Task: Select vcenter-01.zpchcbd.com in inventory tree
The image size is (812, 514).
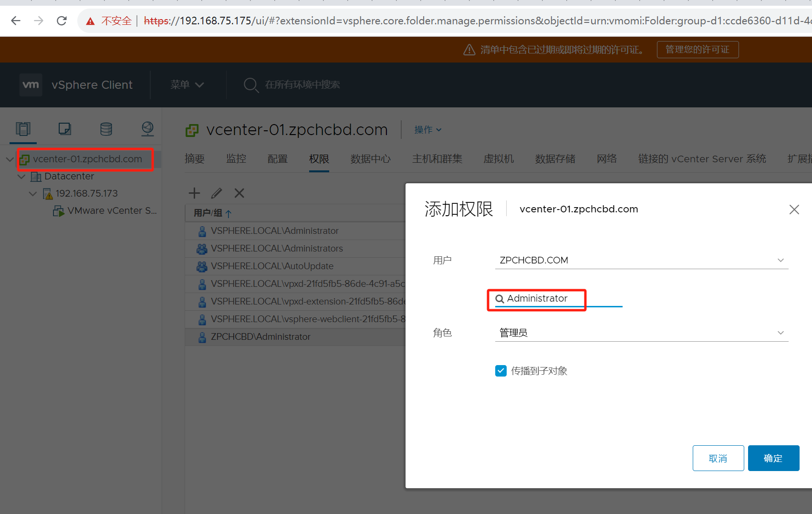Action: (87, 159)
